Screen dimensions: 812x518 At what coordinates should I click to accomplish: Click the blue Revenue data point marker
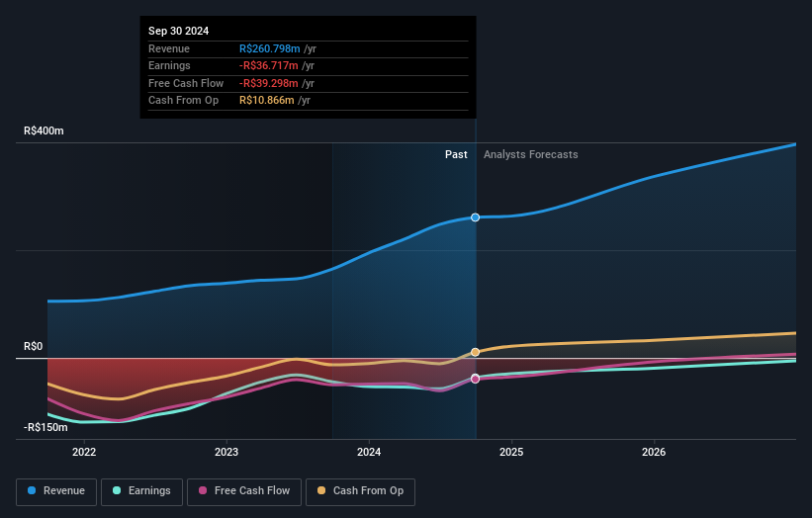475,217
